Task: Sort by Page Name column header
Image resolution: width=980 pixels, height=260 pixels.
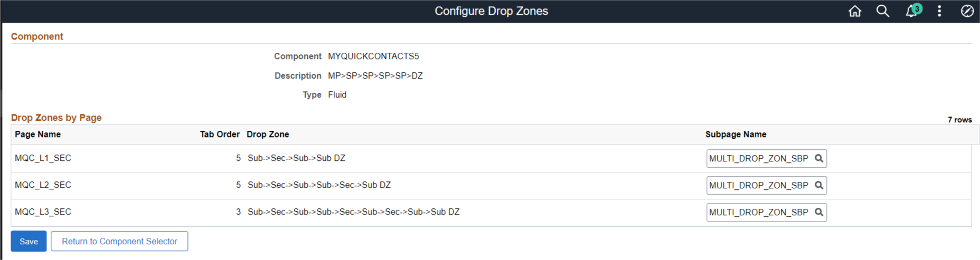Action: 37,134
